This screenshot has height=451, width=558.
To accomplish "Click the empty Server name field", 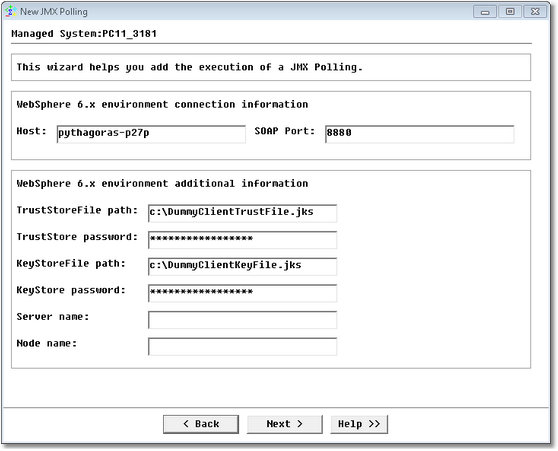I will pyautogui.click(x=242, y=320).
